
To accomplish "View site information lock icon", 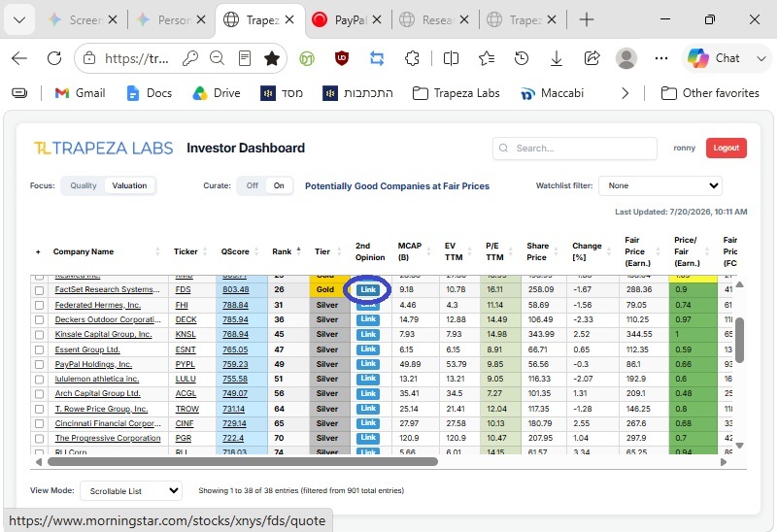I will pyautogui.click(x=88, y=58).
